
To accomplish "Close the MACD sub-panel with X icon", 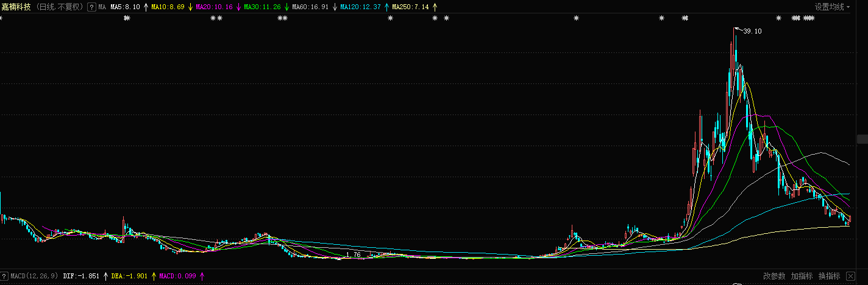I will point(850,276).
